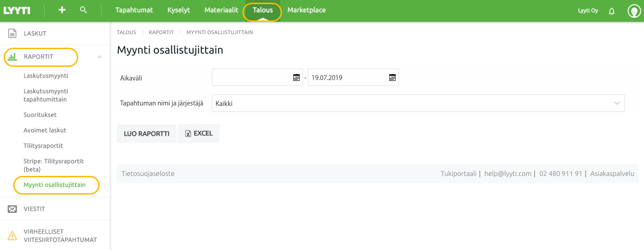
Task: Open Laskutusmyynti report in sidebar
Action: pos(46,76)
